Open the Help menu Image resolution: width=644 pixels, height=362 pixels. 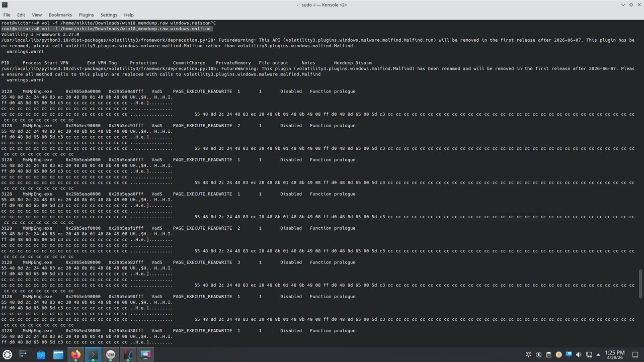(x=129, y=15)
